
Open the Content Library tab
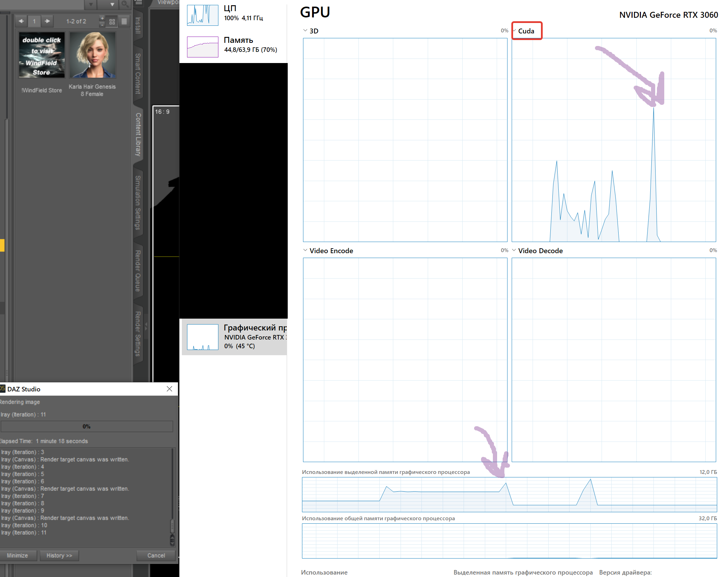point(138,134)
